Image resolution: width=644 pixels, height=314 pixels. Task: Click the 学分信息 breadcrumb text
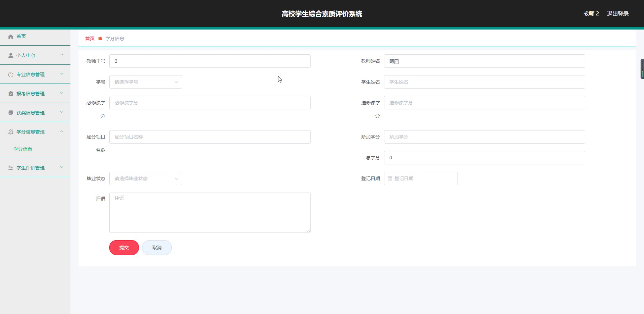115,39
